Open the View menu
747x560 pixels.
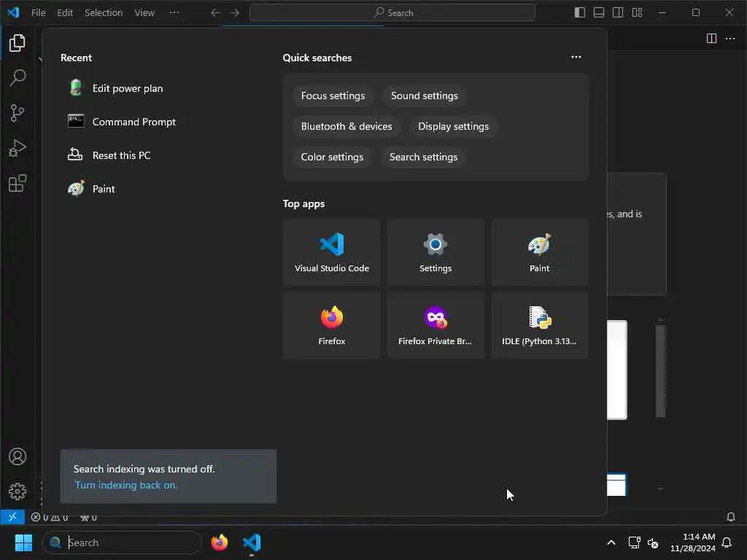click(x=144, y=13)
